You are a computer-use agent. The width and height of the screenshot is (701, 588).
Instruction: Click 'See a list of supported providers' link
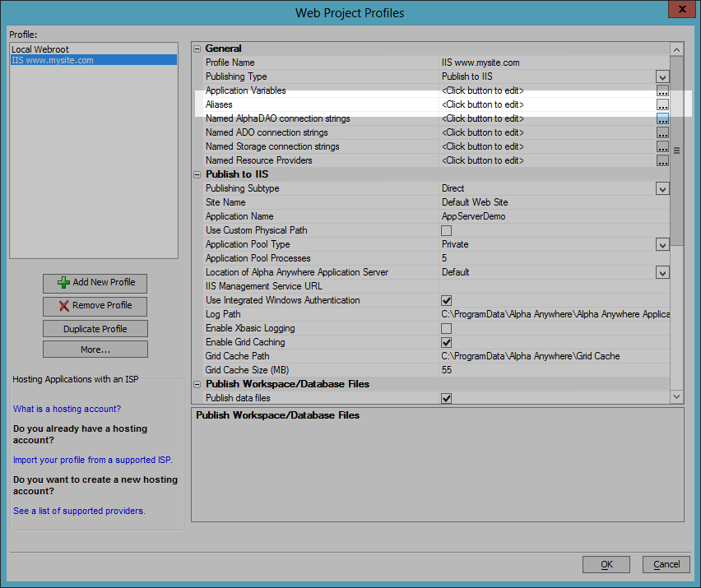[79, 511]
